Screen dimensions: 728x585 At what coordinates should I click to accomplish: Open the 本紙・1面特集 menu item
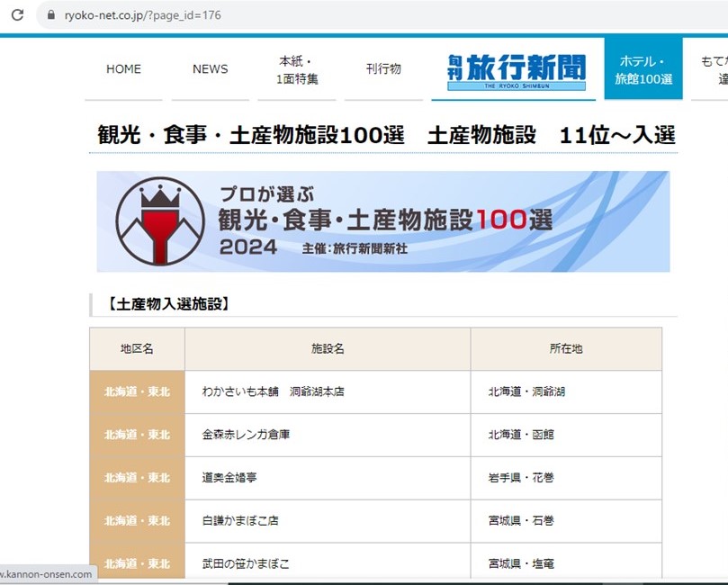coord(297,69)
